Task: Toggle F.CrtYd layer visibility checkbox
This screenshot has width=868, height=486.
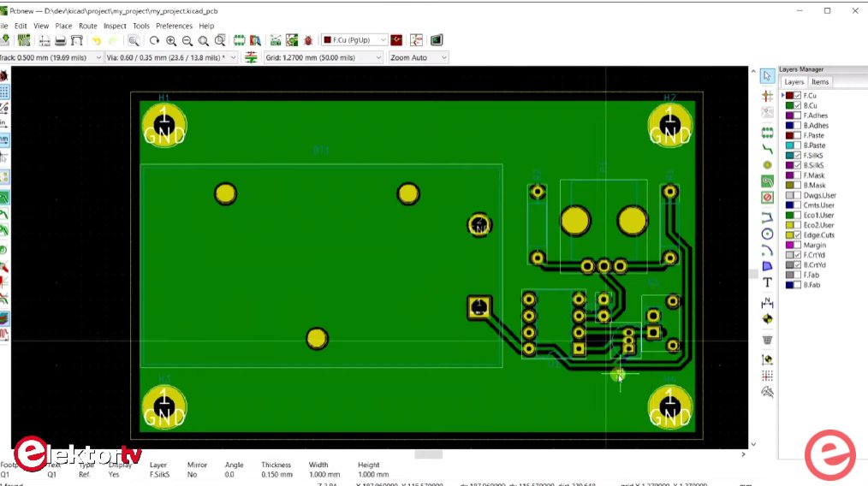Action: click(798, 255)
